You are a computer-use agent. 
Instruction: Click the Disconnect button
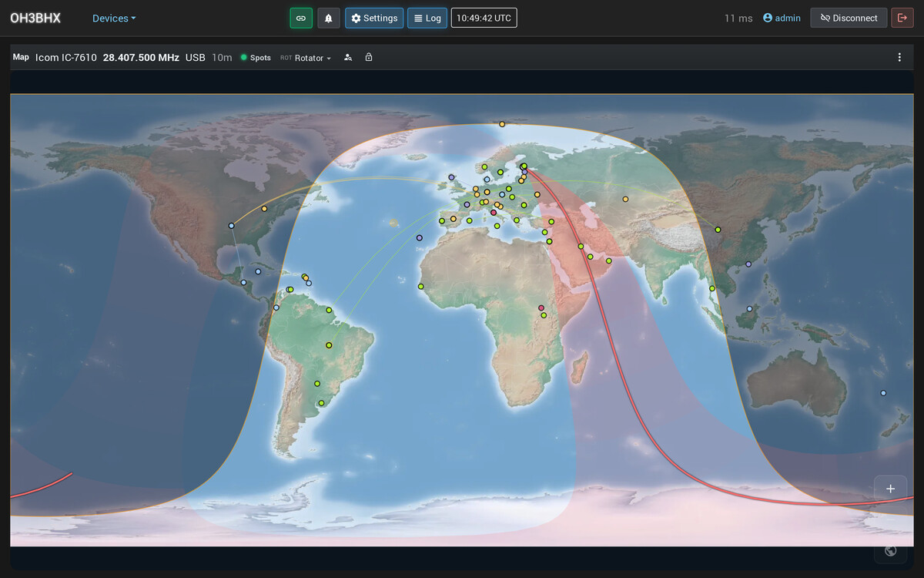point(849,18)
